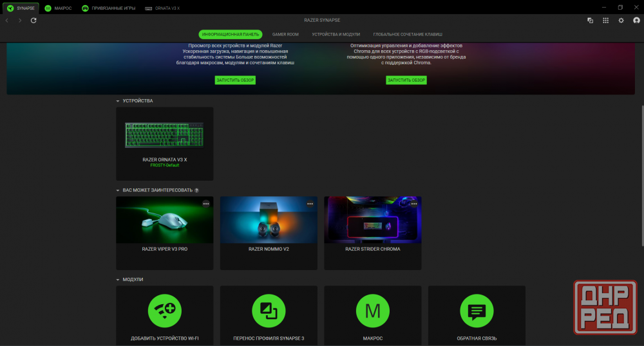The height and width of the screenshot is (346, 644).
Task: Click the help icon beside Вас может заинтересовать
Action: click(x=196, y=190)
